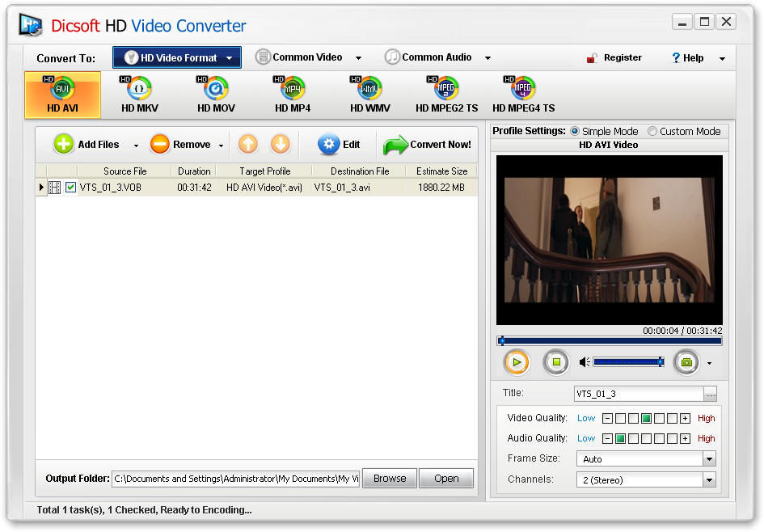Click the Common Audio music note icon
The width and height of the screenshot is (764, 532).
[392, 57]
